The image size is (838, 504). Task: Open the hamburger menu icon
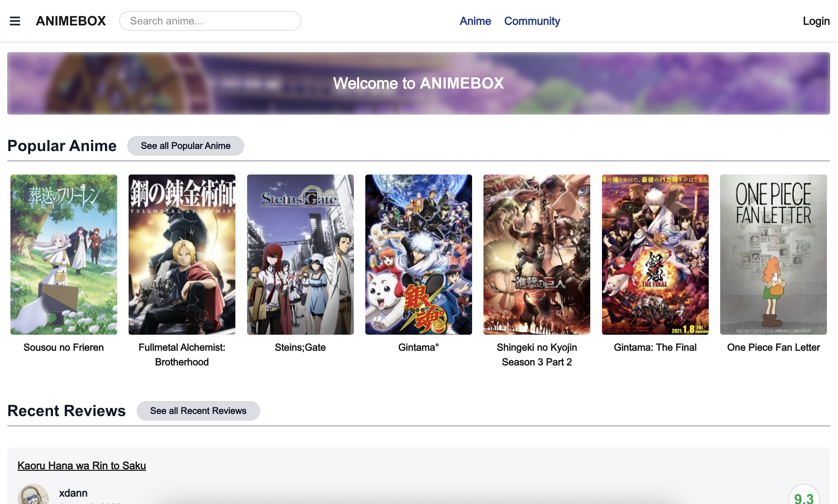pyautogui.click(x=15, y=21)
